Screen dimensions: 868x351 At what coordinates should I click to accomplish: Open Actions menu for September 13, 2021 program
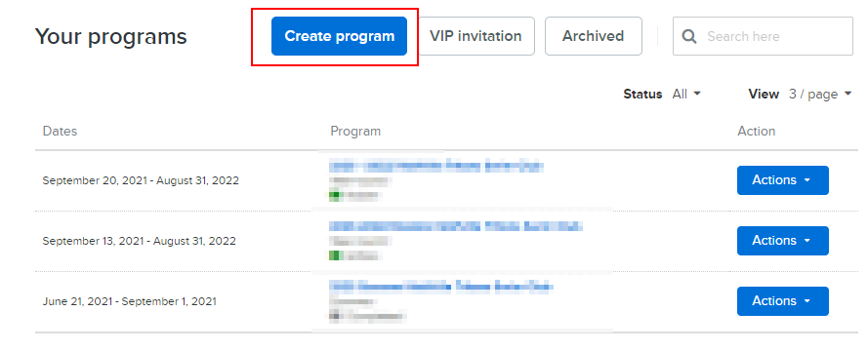pyautogui.click(x=782, y=241)
